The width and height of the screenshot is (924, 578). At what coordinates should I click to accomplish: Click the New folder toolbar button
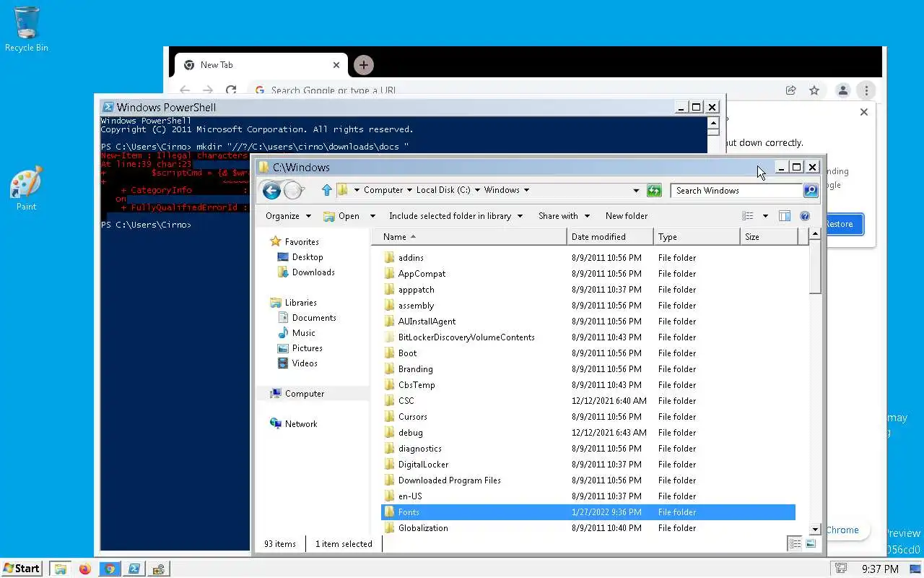coord(627,216)
